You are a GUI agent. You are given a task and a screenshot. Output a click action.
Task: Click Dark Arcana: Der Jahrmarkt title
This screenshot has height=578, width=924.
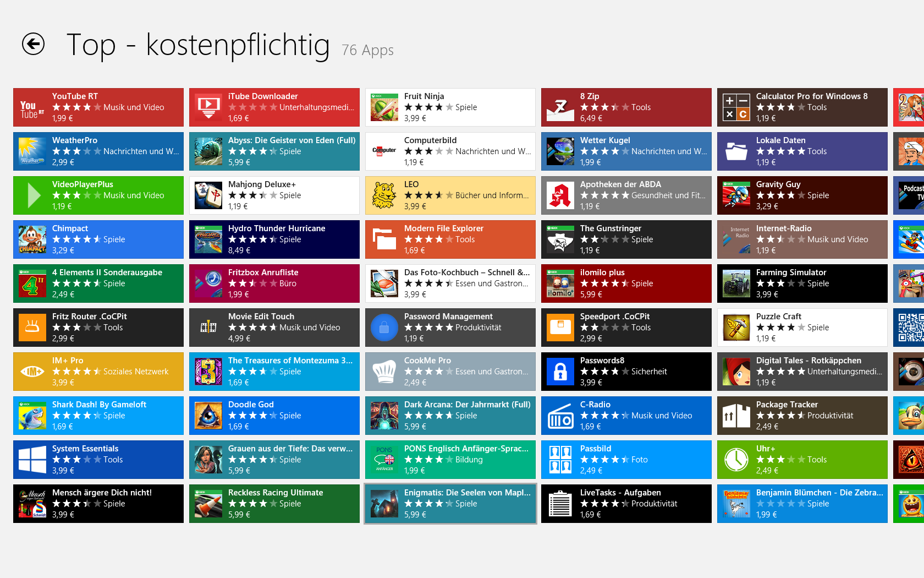click(x=468, y=405)
